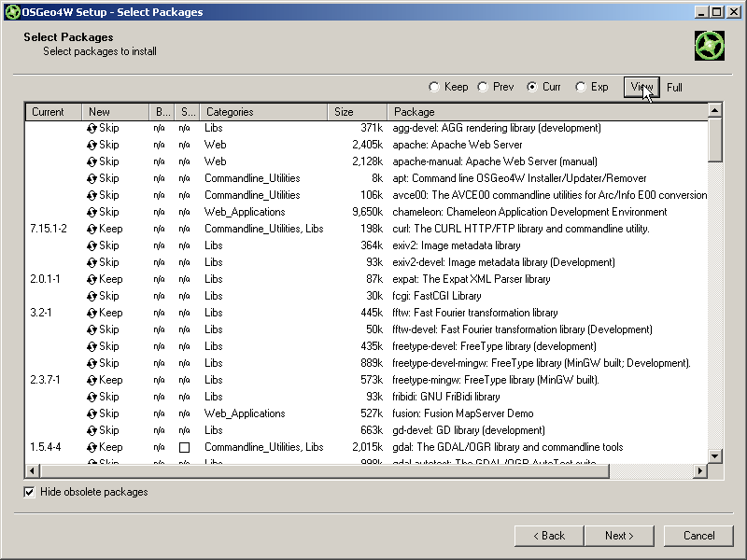Toggle fusion MapServer Demo cycle icon

tap(92, 413)
